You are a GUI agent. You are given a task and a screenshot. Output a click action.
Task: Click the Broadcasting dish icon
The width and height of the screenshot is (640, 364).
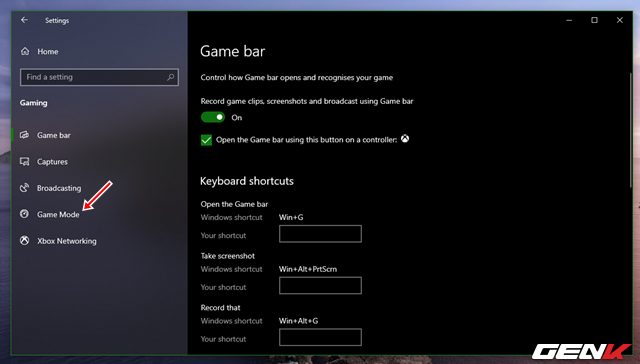pos(24,188)
